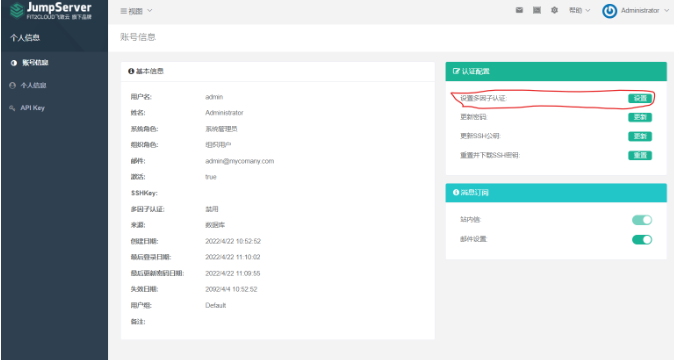Click the 认证配置 panel header

tap(556, 71)
